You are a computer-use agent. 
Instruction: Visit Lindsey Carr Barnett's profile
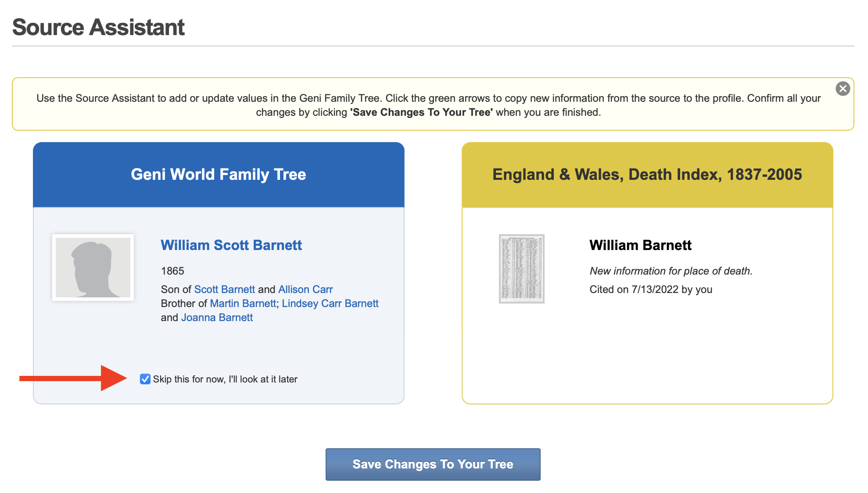coord(330,304)
